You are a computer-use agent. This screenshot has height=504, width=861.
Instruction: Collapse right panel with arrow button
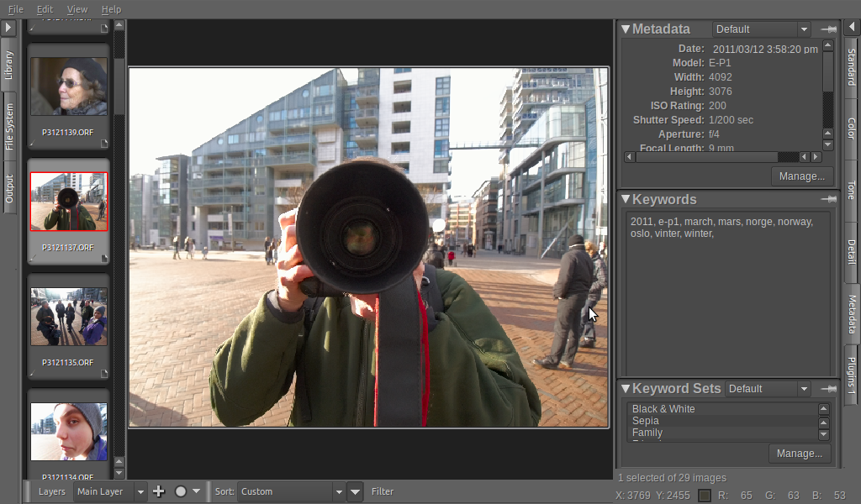point(852,27)
